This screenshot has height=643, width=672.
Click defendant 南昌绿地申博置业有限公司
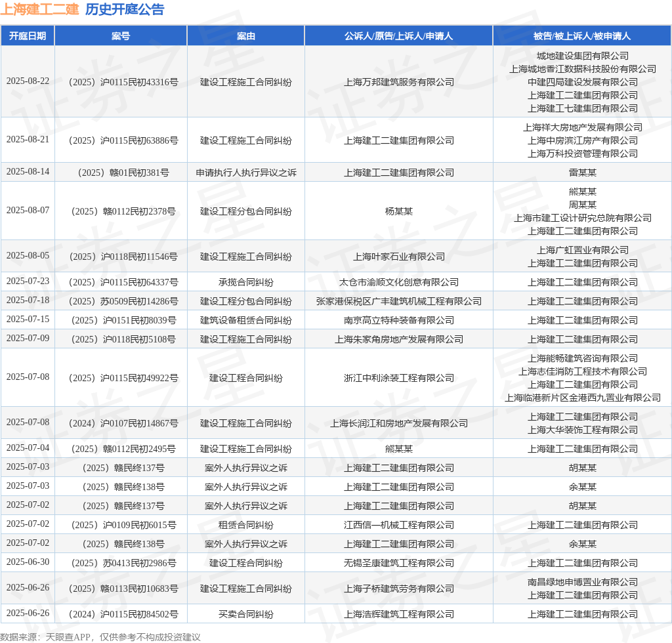[x=583, y=582]
